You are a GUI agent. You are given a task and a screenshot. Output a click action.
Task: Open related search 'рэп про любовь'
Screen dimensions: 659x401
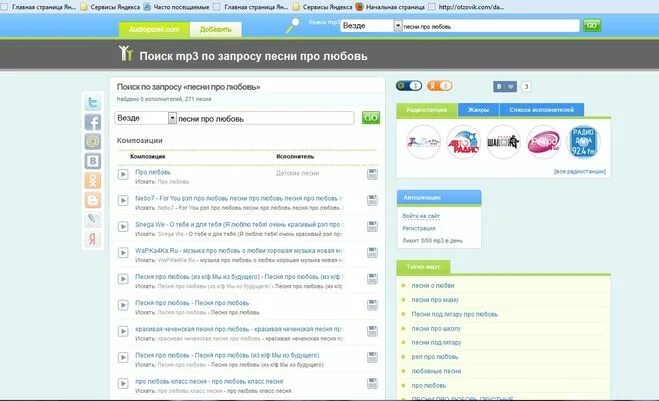(x=435, y=357)
